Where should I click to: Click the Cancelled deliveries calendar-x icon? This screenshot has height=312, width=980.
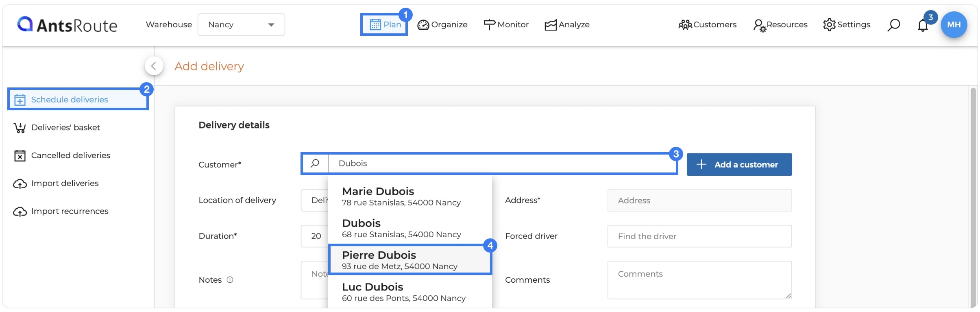coord(20,156)
